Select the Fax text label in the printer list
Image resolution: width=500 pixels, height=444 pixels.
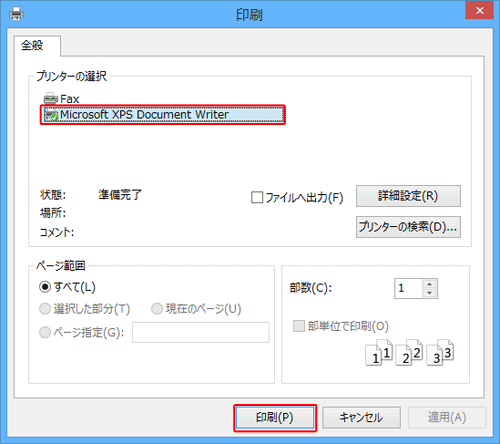70,99
